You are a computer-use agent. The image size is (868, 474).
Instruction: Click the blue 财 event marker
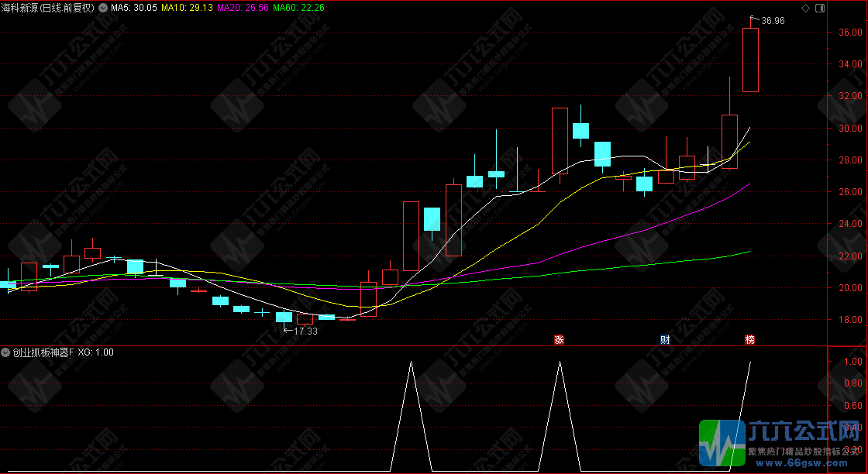[665, 339]
